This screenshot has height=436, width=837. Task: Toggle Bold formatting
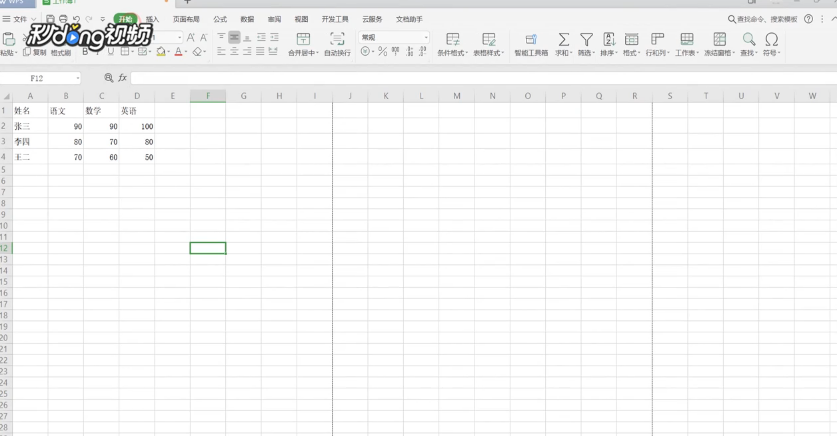[85, 52]
